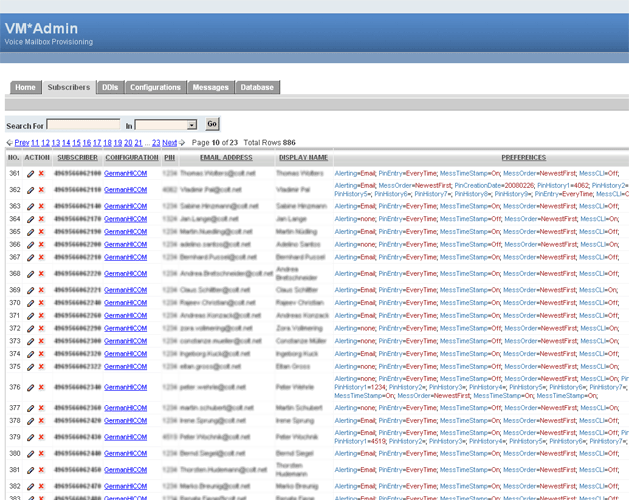This screenshot has width=629, height=500.
Task: Click the edit pencil for row 372
Action: click(30, 328)
